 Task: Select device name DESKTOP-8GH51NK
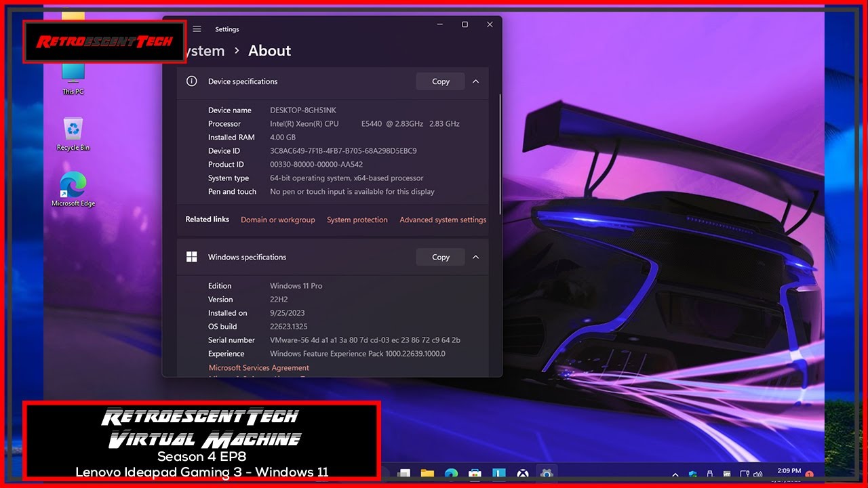(303, 110)
